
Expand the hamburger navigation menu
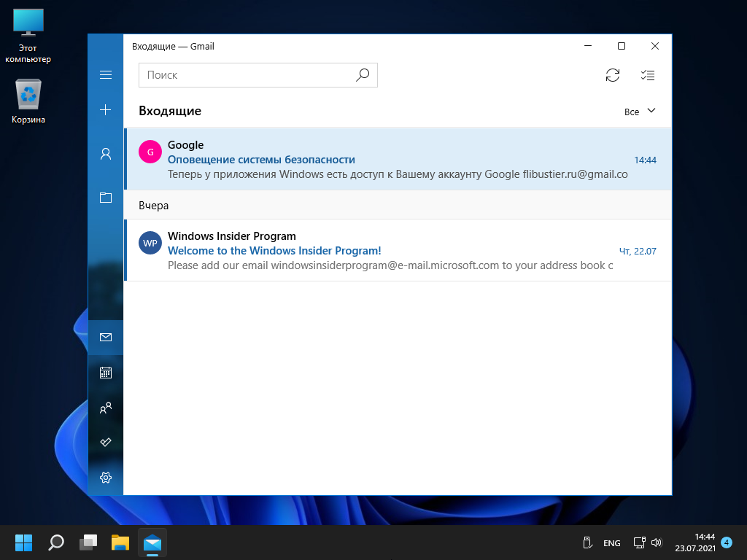[x=106, y=75]
